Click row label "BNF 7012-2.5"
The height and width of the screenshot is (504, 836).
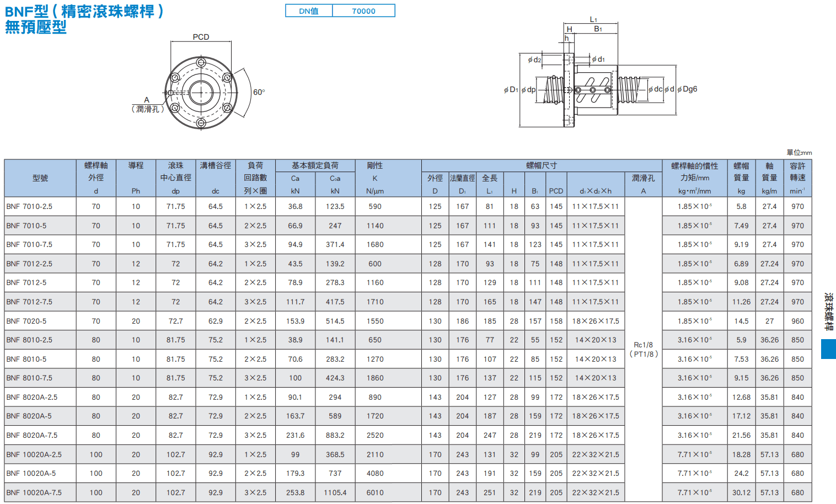pyautogui.click(x=29, y=264)
